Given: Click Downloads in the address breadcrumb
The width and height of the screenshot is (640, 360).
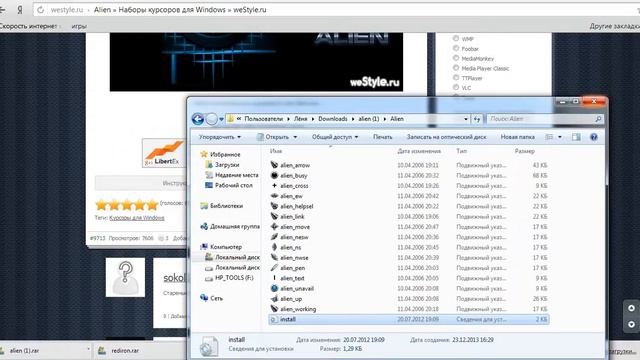Looking at the screenshot, I should click(333, 119).
